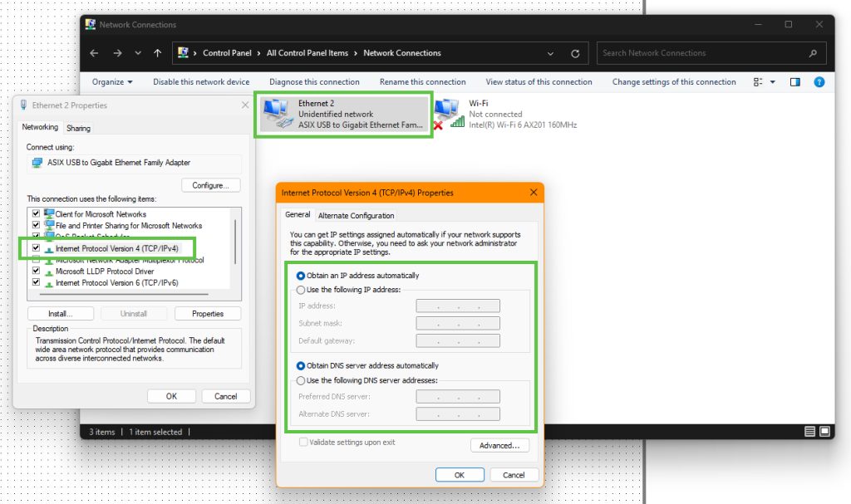Click the search magnifier icon

(x=813, y=53)
